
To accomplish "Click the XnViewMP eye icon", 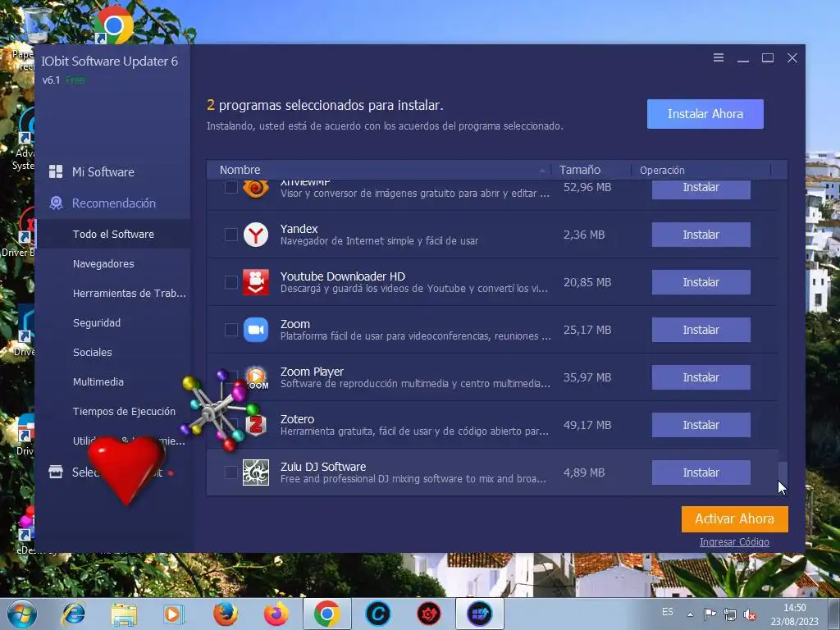I will point(256,189).
